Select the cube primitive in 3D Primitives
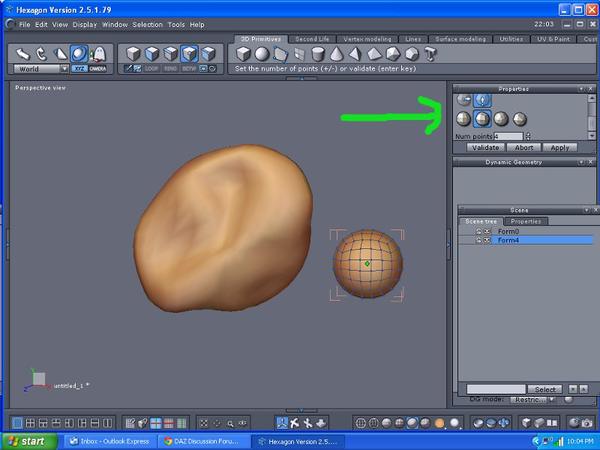This screenshot has width=600, height=450. click(243, 54)
